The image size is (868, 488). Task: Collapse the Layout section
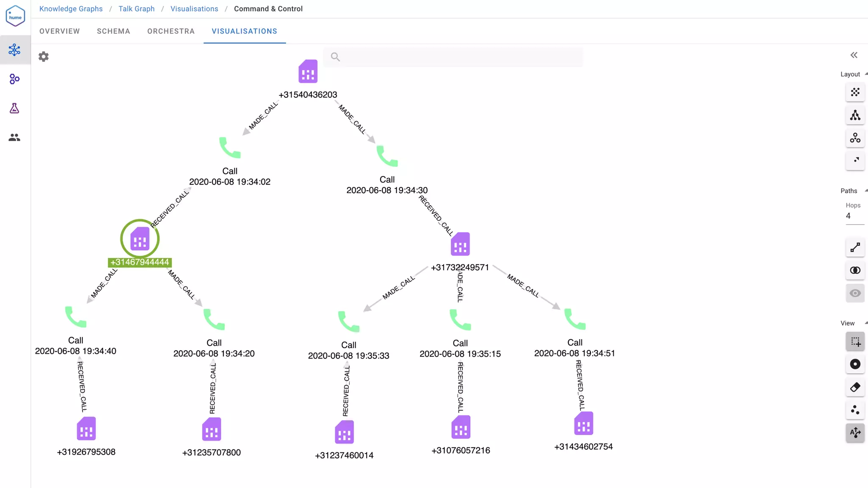866,74
